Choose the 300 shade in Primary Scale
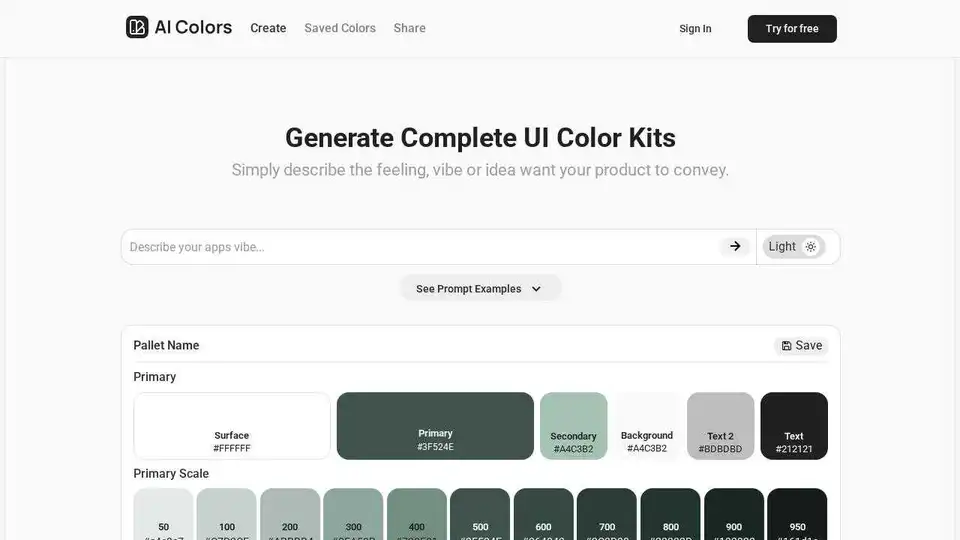The width and height of the screenshot is (960, 540). tap(353, 514)
